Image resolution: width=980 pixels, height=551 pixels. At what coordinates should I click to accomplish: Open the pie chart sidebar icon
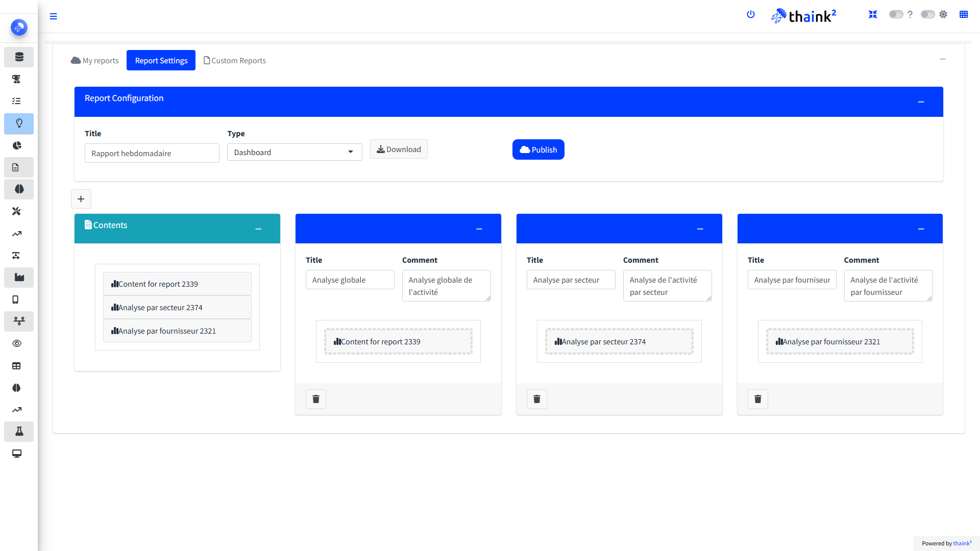click(x=17, y=145)
